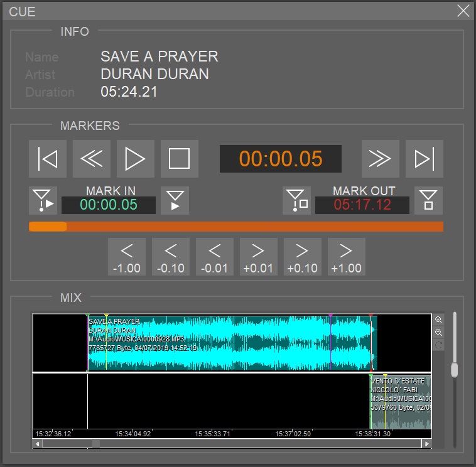
Task: Step the position forward by 0.01
Action: pyautogui.click(x=259, y=257)
